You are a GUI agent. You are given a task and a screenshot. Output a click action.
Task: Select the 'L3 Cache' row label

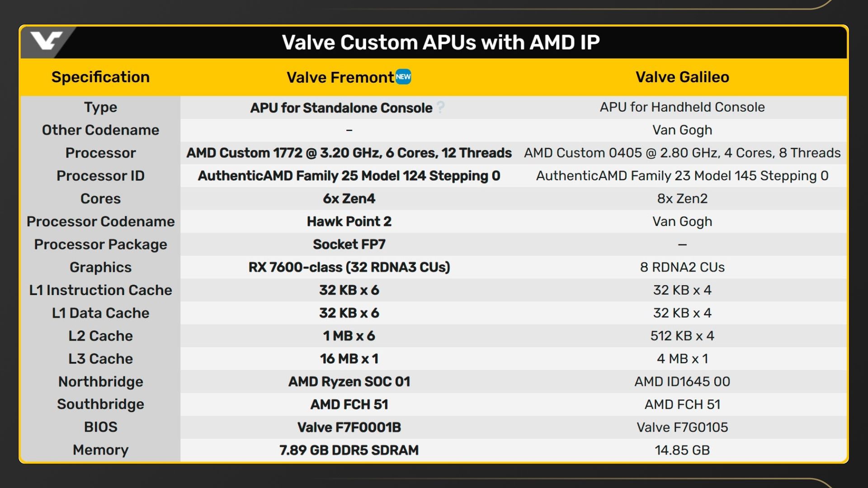click(x=100, y=359)
